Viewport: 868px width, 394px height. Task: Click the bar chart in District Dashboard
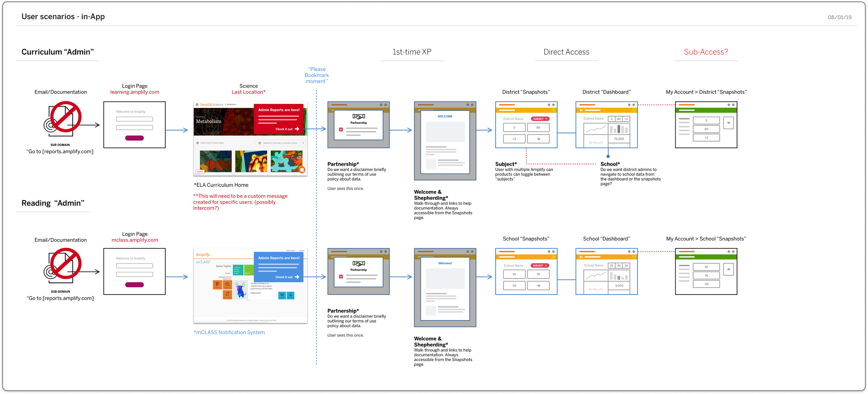(619, 129)
